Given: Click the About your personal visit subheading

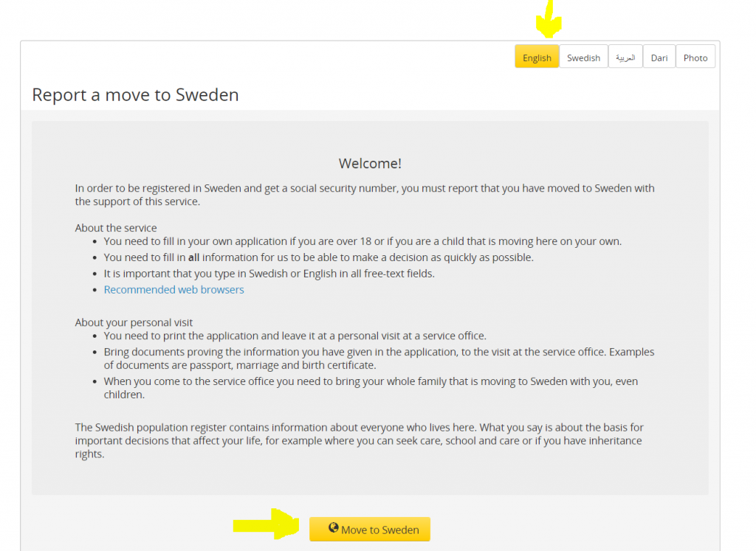Looking at the screenshot, I should click(134, 322).
